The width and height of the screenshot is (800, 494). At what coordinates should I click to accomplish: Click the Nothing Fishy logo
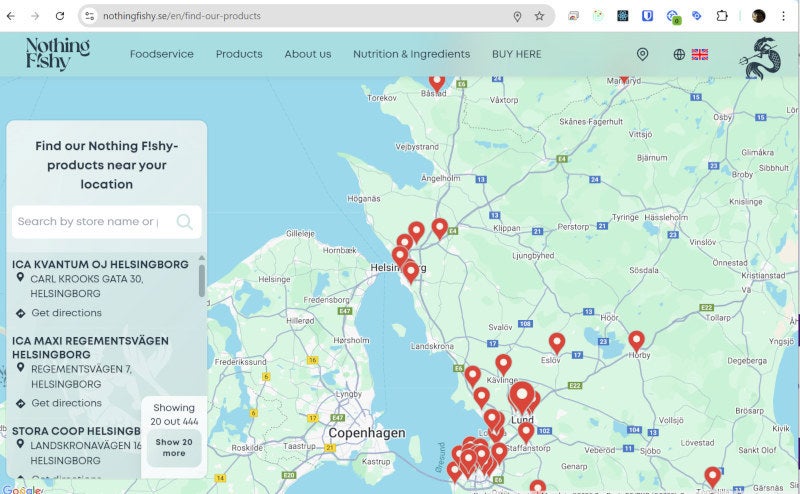click(58, 54)
